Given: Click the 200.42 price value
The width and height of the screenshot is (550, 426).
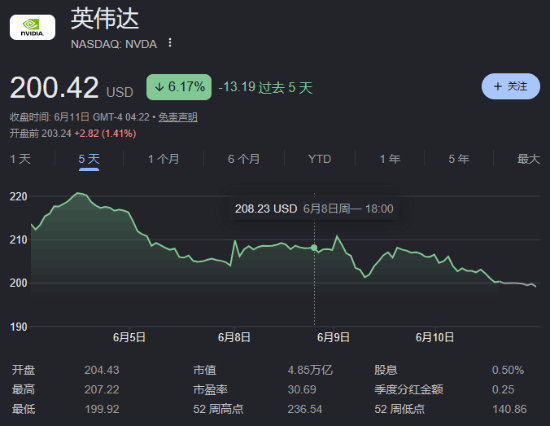Looking at the screenshot, I should pos(54,87).
